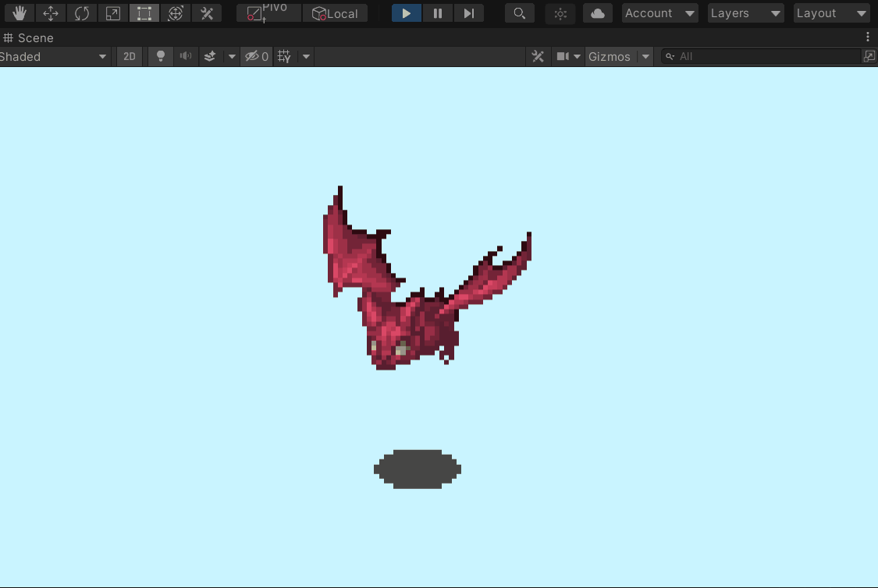Toggle hidden objects visibility counter

point(257,56)
